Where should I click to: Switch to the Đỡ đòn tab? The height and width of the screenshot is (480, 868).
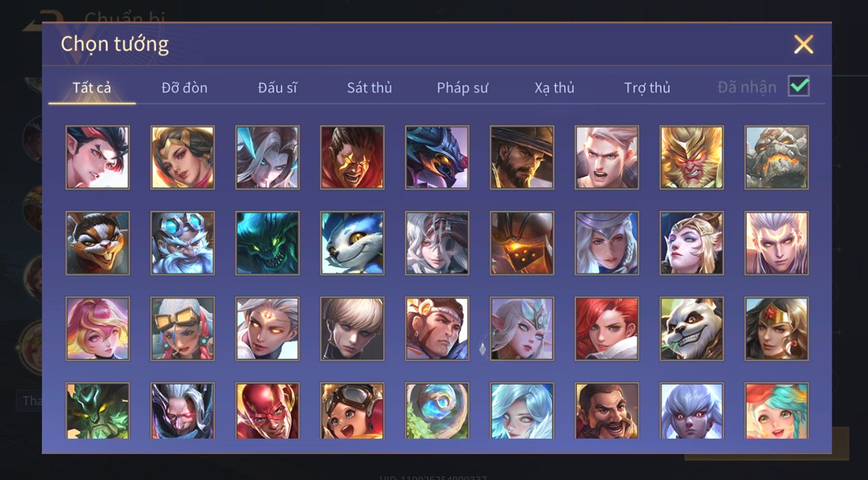click(184, 88)
